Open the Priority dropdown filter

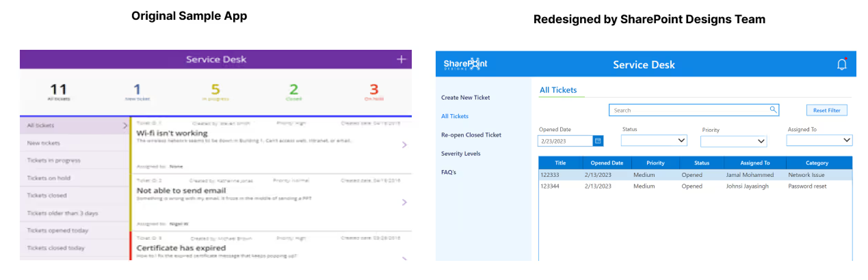(x=733, y=141)
